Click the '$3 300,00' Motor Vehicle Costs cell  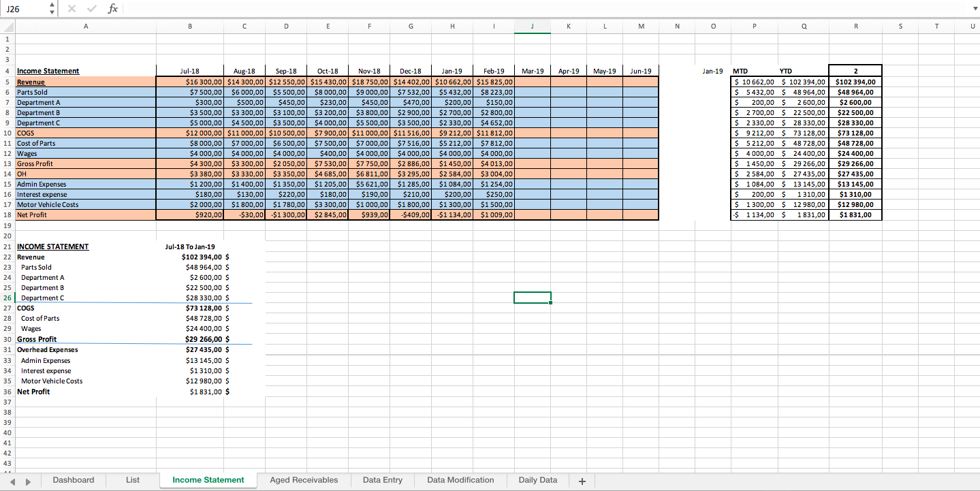click(x=328, y=204)
